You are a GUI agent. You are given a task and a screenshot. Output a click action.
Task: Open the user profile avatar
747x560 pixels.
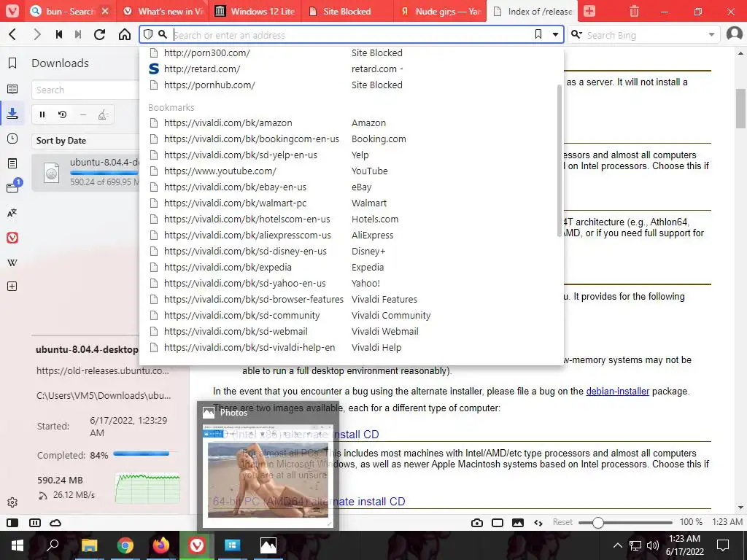point(734,34)
